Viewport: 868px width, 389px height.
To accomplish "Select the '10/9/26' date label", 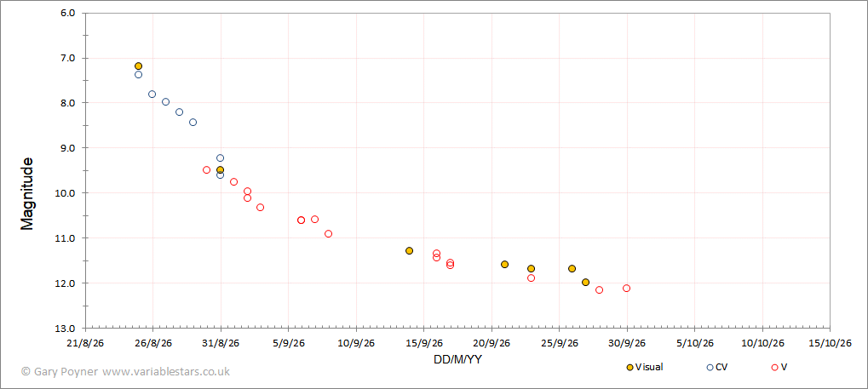I will 356,343.
